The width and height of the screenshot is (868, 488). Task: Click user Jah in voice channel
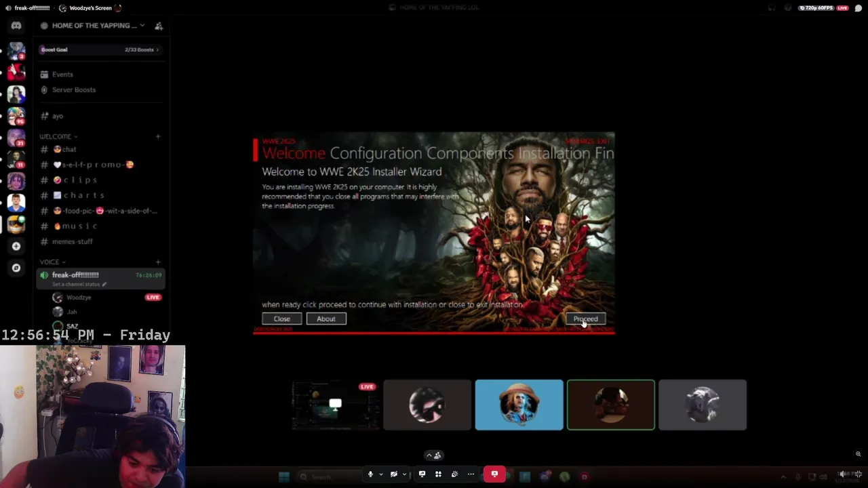tap(72, 312)
